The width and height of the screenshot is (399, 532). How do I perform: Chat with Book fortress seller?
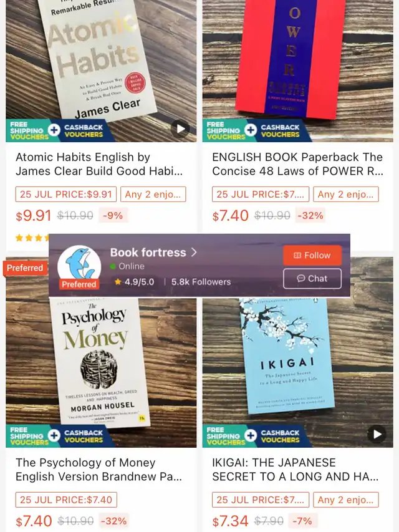[x=312, y=279]
